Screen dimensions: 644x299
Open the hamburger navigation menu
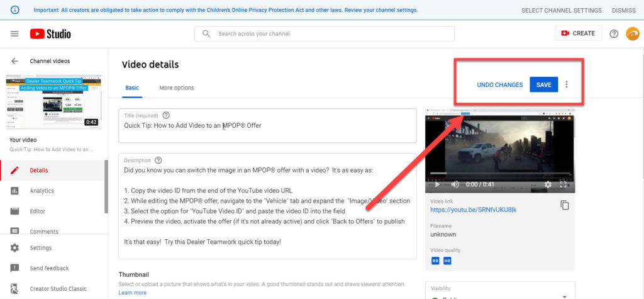14,33
